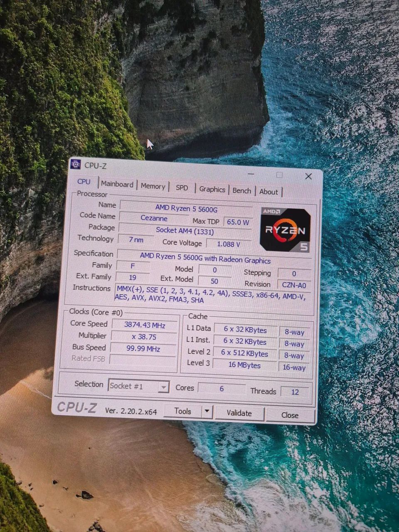Click the L1 Data 8-way associativity field
The height and width of the screenshot is (532, 399).
[295, 332]
